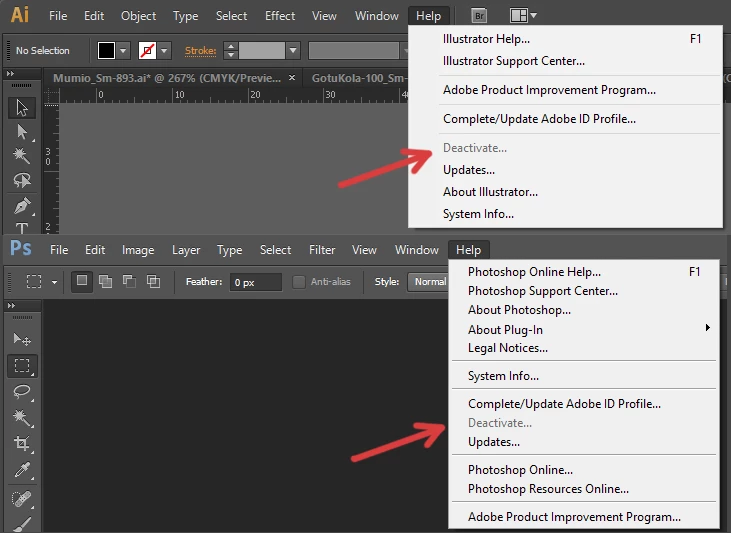Open Photoshop's Select menu

point(276,250)
